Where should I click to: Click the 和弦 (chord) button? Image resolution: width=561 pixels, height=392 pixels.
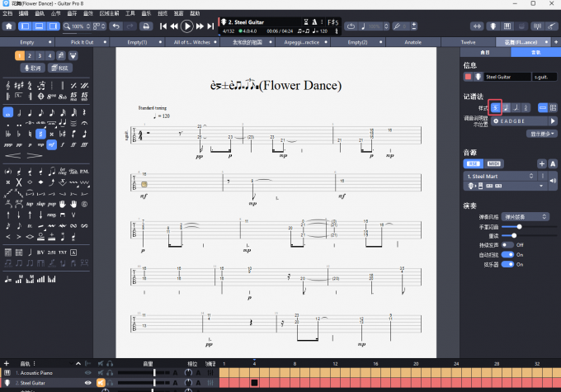pyautogui.click(x=59, y=68)
